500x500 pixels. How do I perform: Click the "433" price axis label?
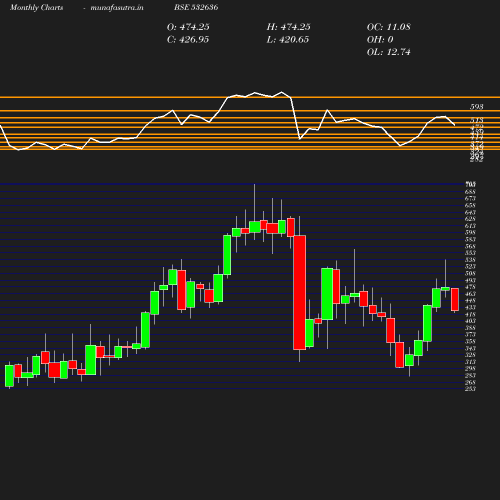click(x=470, y=307)
